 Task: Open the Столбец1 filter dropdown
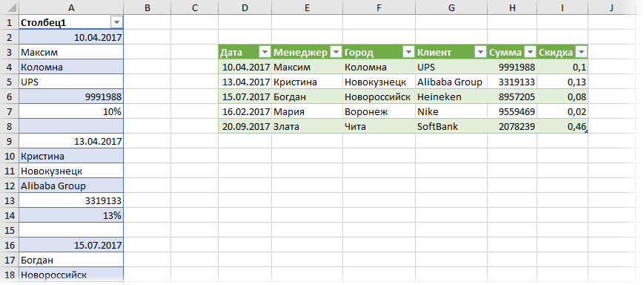(117, 22)
